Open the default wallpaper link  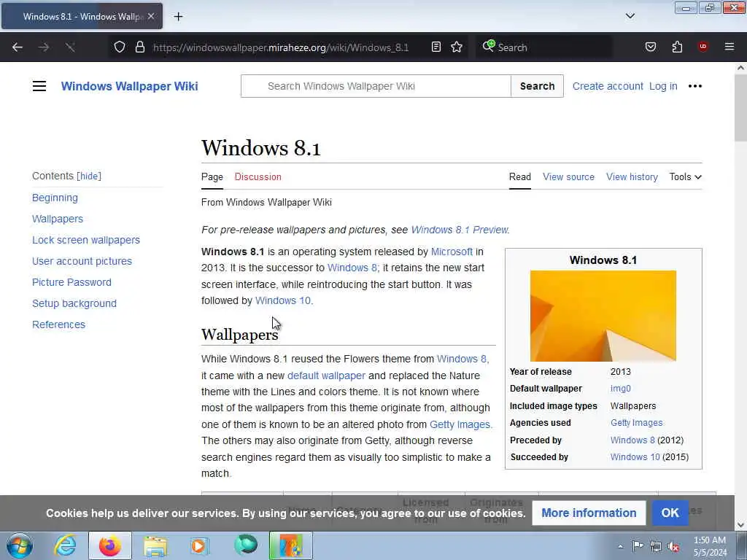pos(326,376)
